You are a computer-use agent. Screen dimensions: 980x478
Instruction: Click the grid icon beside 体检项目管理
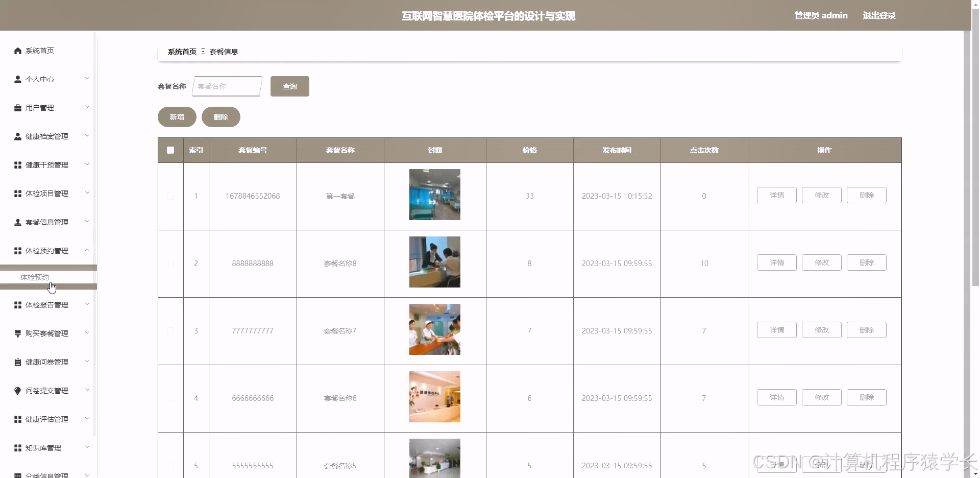tap(18, 194)
